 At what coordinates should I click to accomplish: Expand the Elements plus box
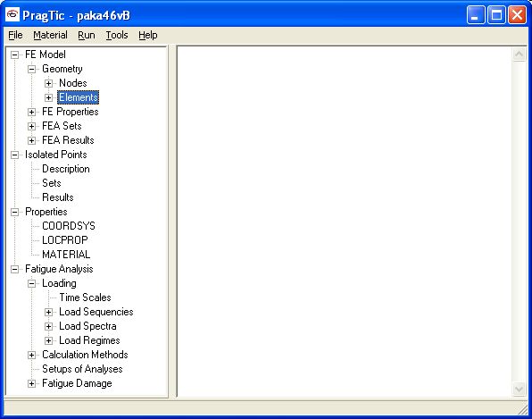(x=48, y=97)
